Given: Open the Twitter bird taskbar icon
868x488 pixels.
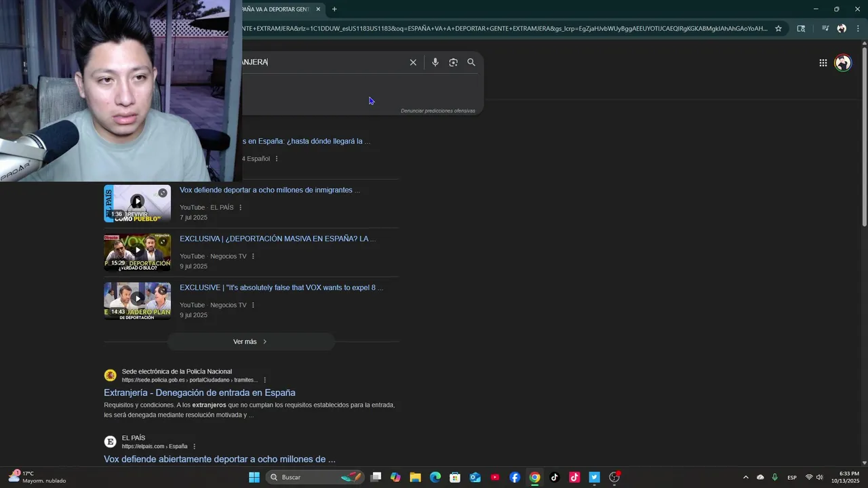Looking at the screenshot, I should point(594,477).
